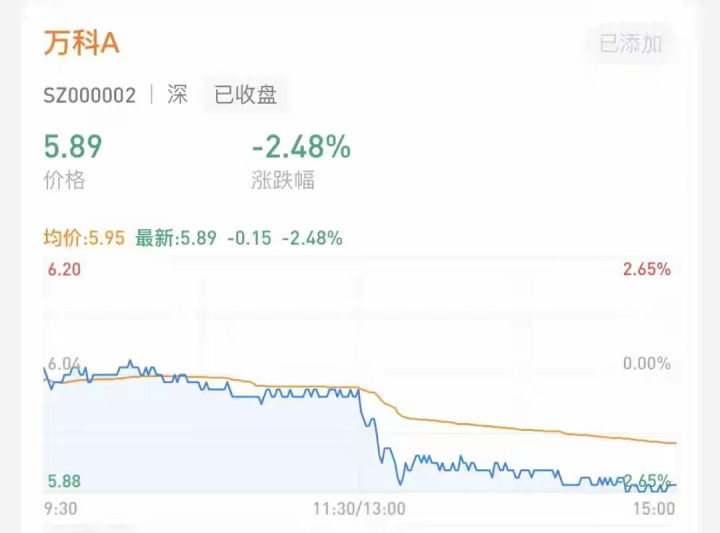Click the 最新:5.89 latest price text
The width and height of the screenshot is (720, 533).
pyautogui.click(x=176, y=238)
